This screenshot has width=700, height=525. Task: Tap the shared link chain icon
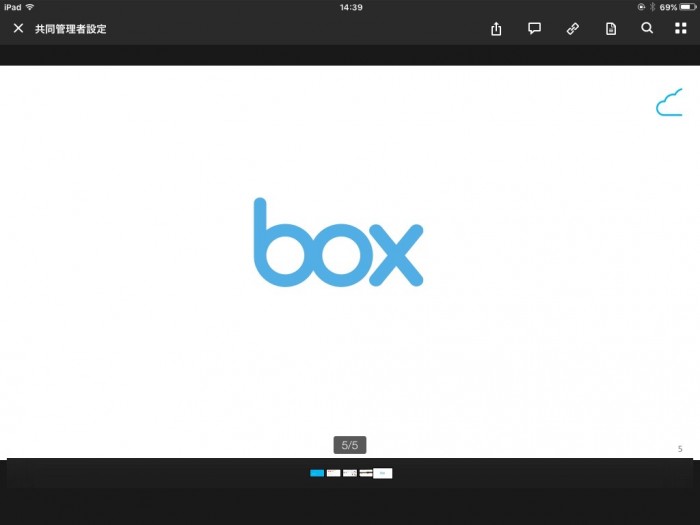(x=573, y=29)
